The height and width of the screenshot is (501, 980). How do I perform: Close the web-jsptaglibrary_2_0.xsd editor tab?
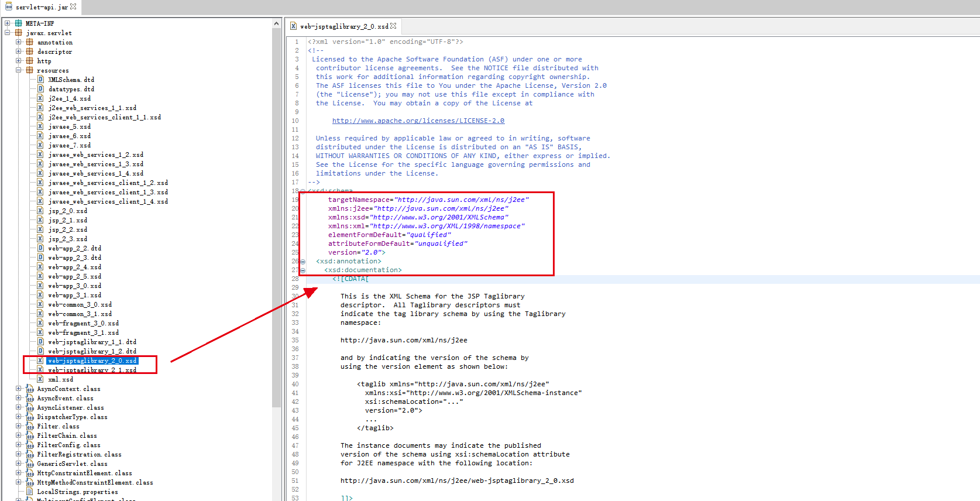(x=393, y=26)
